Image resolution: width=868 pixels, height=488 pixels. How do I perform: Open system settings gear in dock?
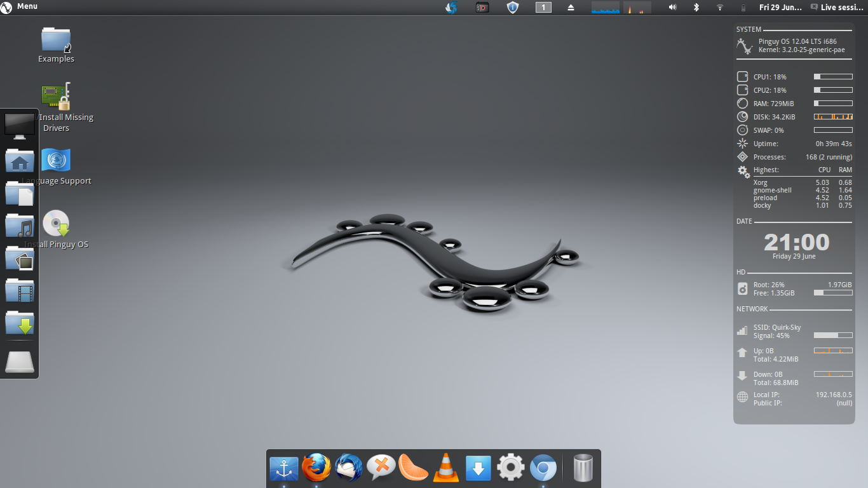pyautogui.click(x=511, y=468)
